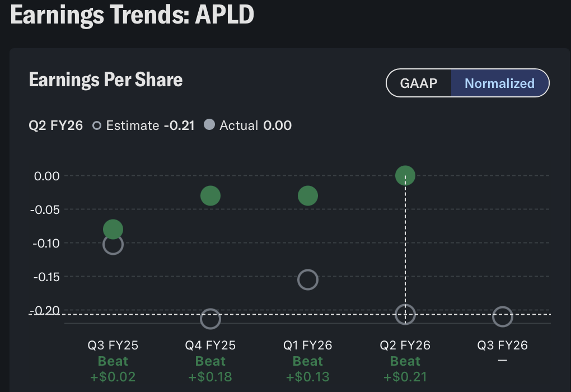Select the Normalized earnings toggle
The image size is (571, 392).
click(499, 83)
